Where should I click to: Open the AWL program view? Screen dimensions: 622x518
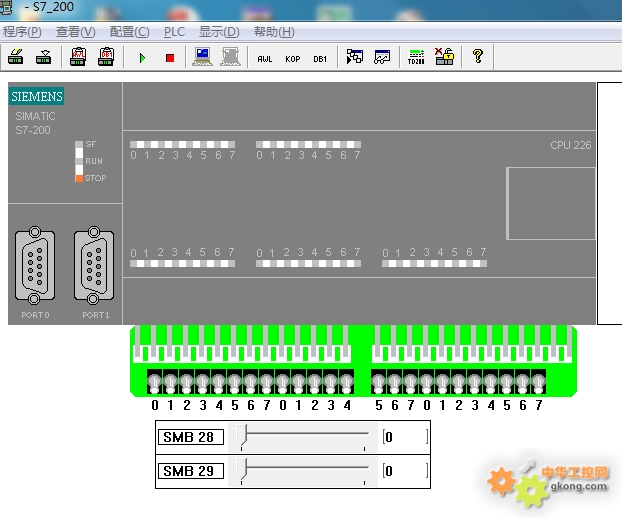pos(265,59)
